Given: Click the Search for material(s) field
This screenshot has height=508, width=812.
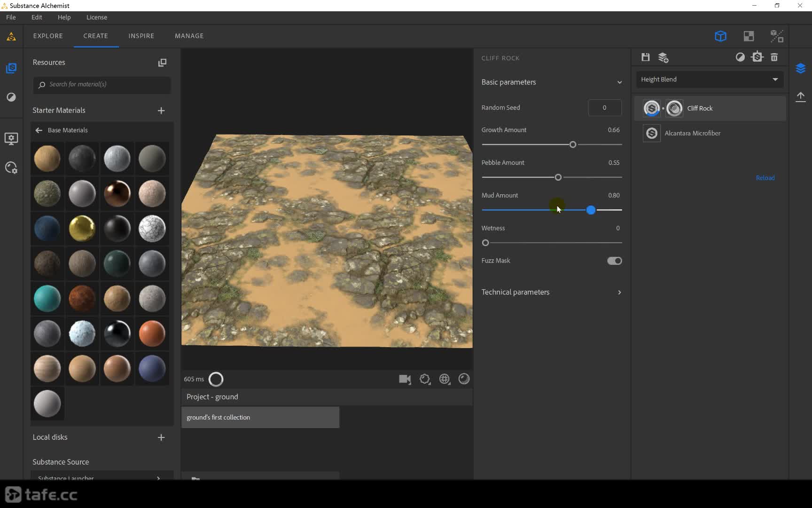Looking at the screenshot, I should coord(102,85).
